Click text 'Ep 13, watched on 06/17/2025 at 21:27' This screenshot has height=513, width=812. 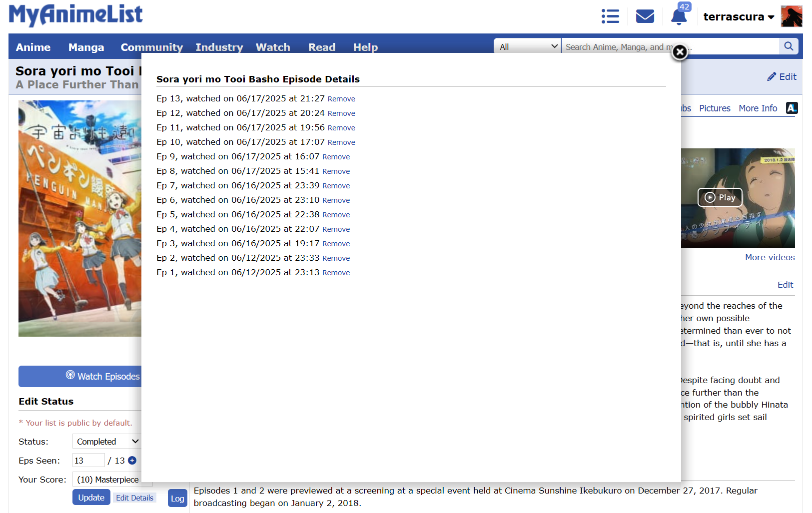click(x=240, y=98)
